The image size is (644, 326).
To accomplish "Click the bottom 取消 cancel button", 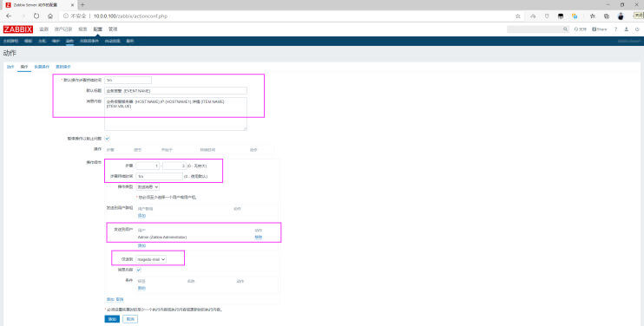I will [130, 319].
